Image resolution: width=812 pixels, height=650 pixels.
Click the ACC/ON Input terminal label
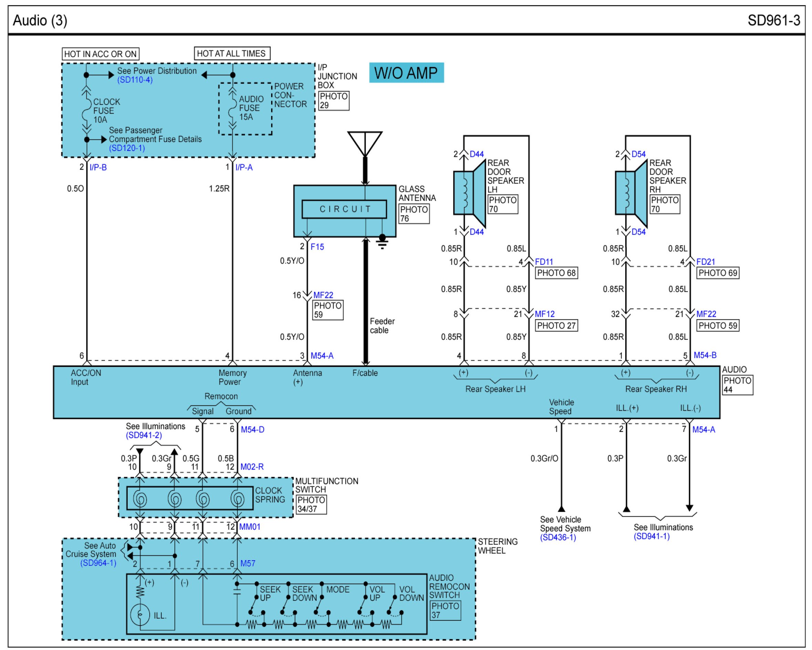point(86,377)
